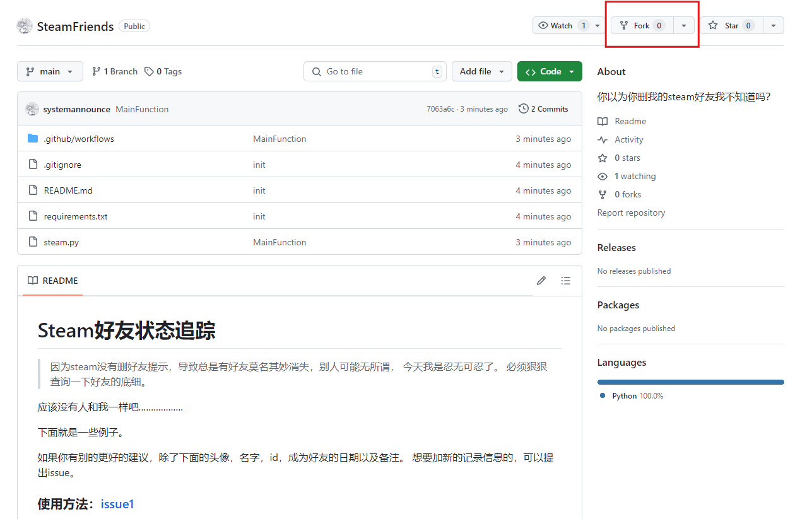Open the SteamFriends repository name link
Screen dimensions: 812x519
pos(75,26)
